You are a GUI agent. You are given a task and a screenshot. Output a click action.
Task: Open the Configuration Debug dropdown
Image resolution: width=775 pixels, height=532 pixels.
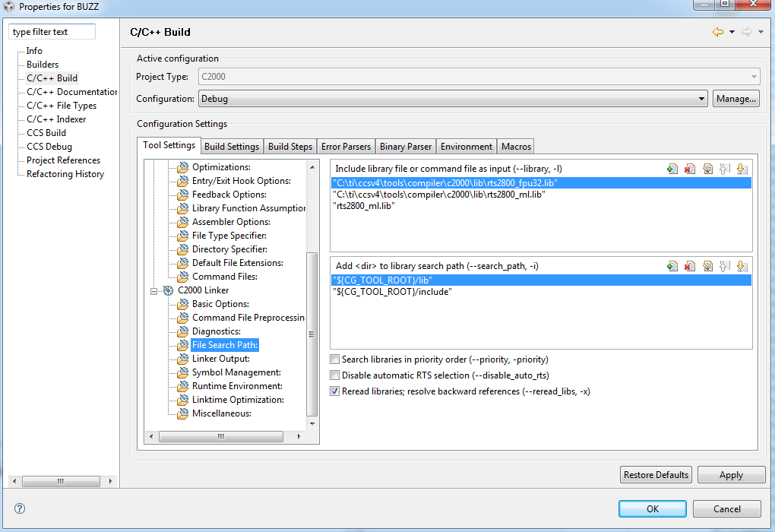click(454, 99)
